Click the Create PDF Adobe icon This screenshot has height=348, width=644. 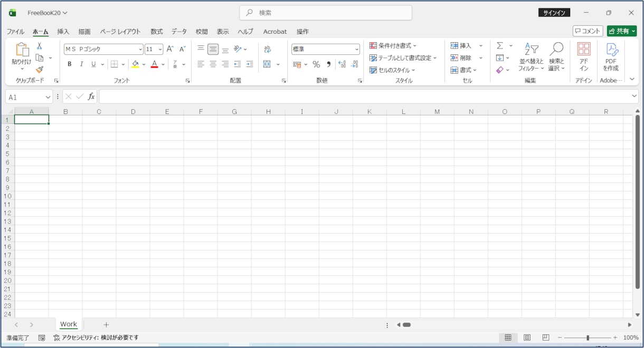tap(611, 57)
